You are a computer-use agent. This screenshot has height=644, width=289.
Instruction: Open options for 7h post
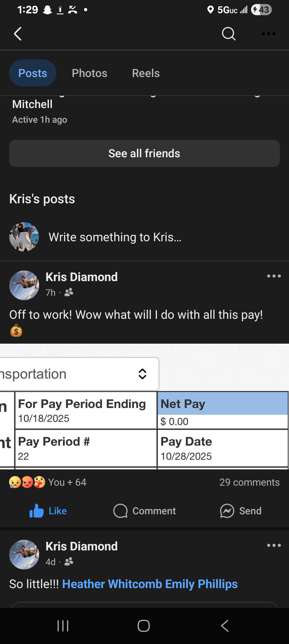274,276
